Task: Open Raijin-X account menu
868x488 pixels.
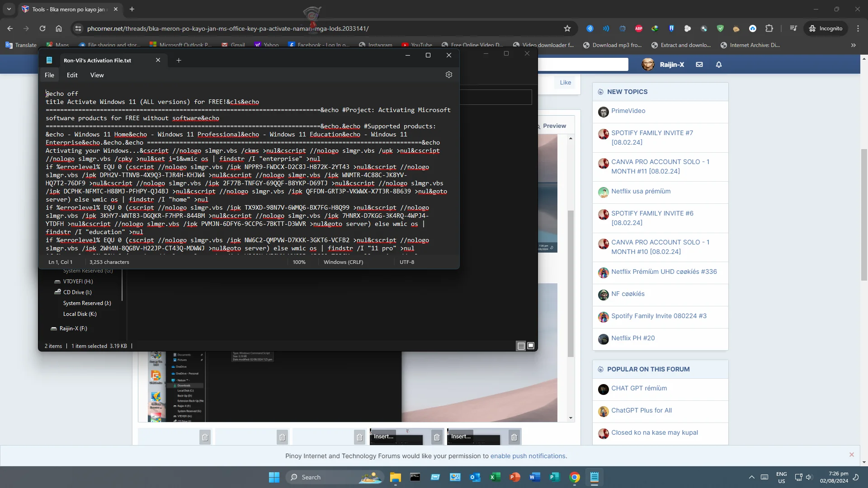Action: [x=663, y=65]
